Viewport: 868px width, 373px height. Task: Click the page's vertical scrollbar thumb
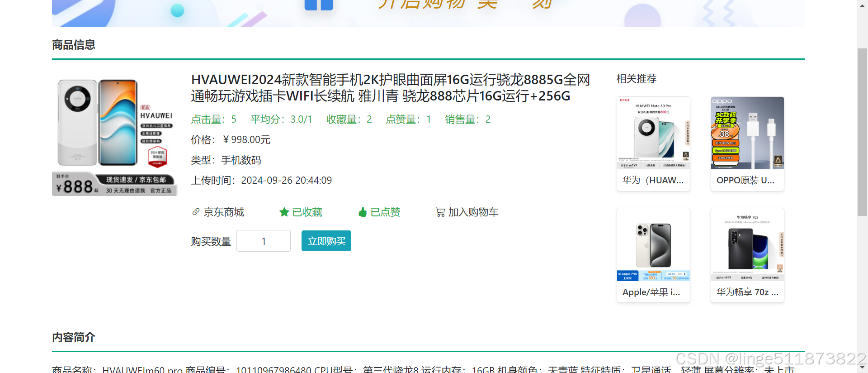(862, 131)
